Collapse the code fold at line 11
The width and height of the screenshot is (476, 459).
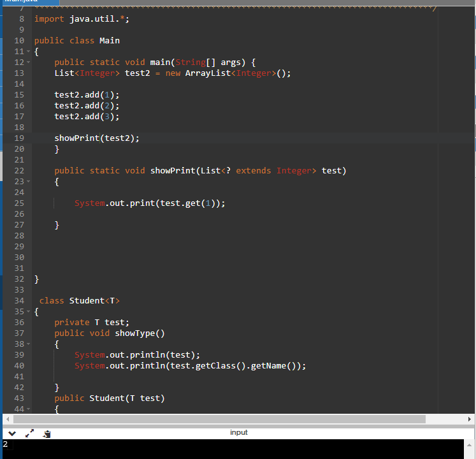tap(28, 52)
